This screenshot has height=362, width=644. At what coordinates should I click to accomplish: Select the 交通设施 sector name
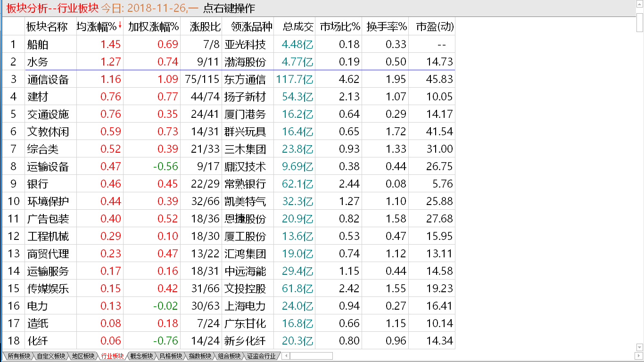(x=48, y=114)
